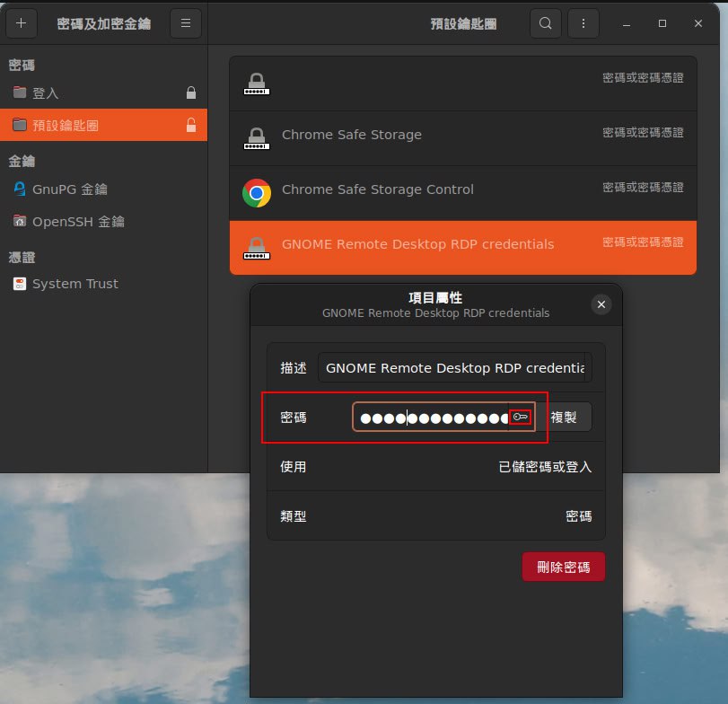The height and width of the screenshot is (704, 728).
Task: Click 密碼或密碼憑證 label on the GNOME Remote Desktop row
Action: [x=643, y=242]
